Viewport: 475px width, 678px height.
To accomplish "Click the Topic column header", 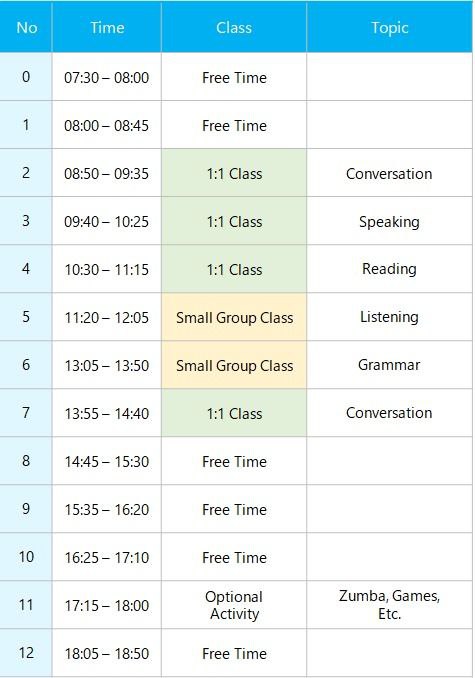I will click(389, 28).
